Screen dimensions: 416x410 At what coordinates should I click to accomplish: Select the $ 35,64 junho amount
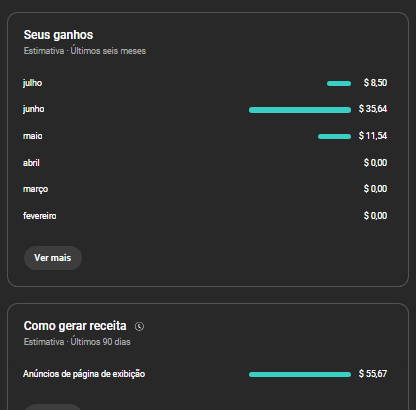click(x=373, y=109)
